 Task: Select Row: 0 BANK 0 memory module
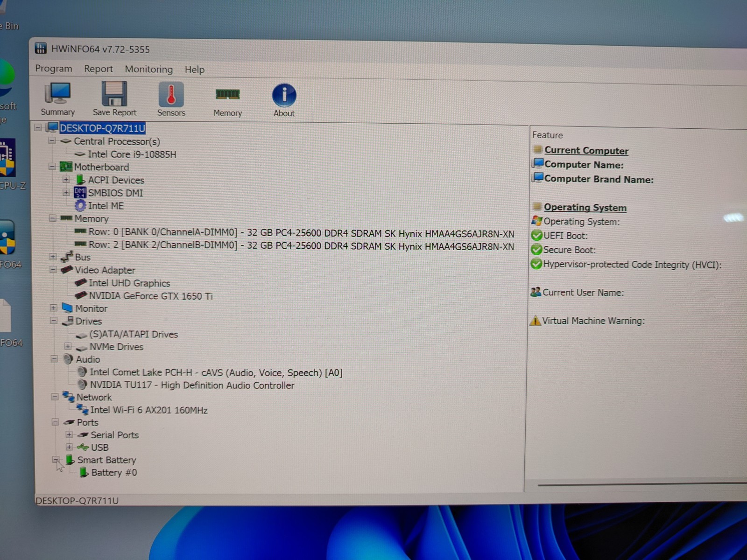click(301, 232)
